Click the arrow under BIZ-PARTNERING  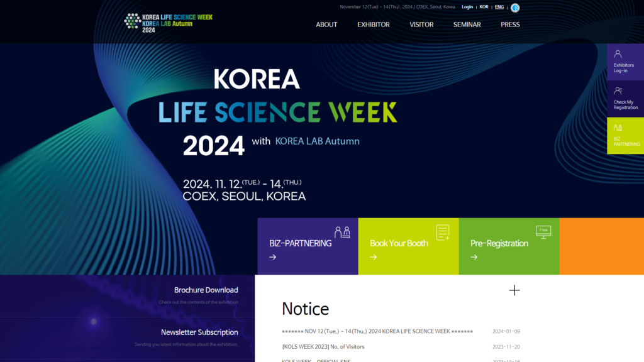pyautogui.click(x=273, y=257)
